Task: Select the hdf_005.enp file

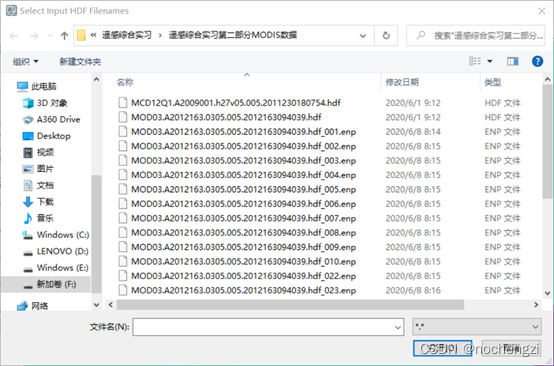Action: [243, 190]
